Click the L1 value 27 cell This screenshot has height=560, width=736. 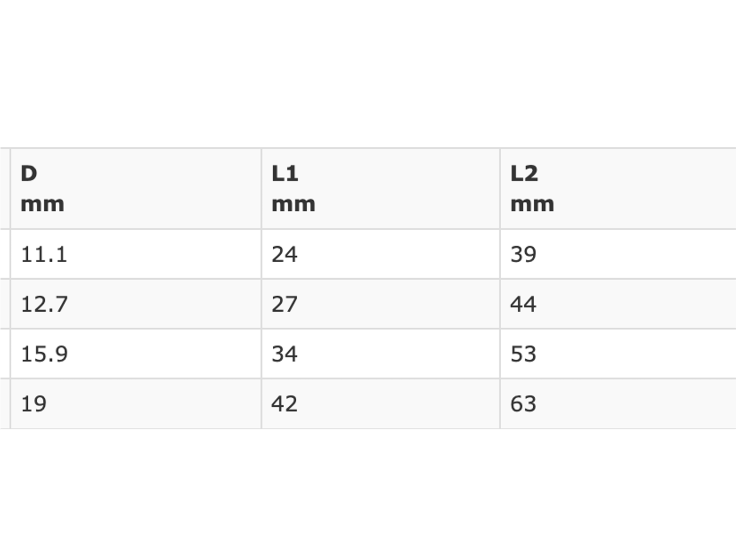(x=381, y=304)
